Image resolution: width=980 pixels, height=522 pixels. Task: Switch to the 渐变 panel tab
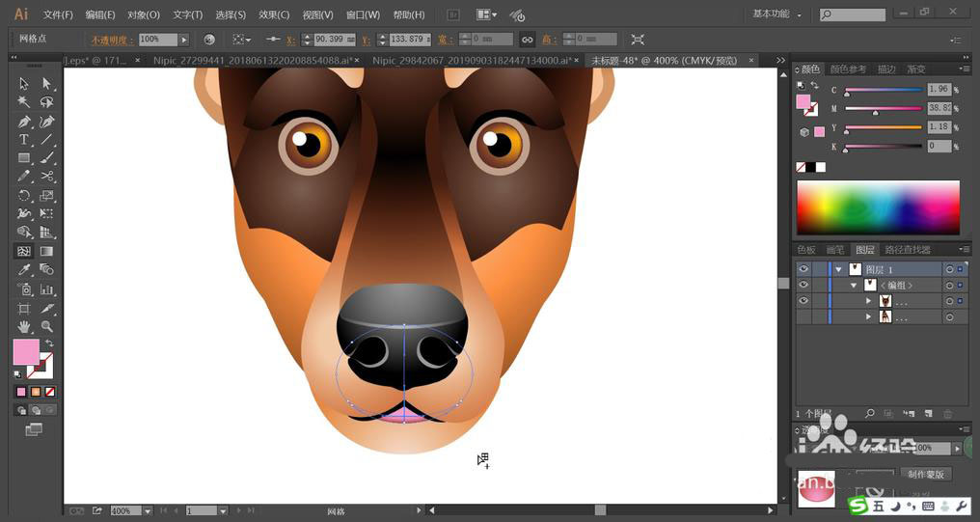(915, 69)
